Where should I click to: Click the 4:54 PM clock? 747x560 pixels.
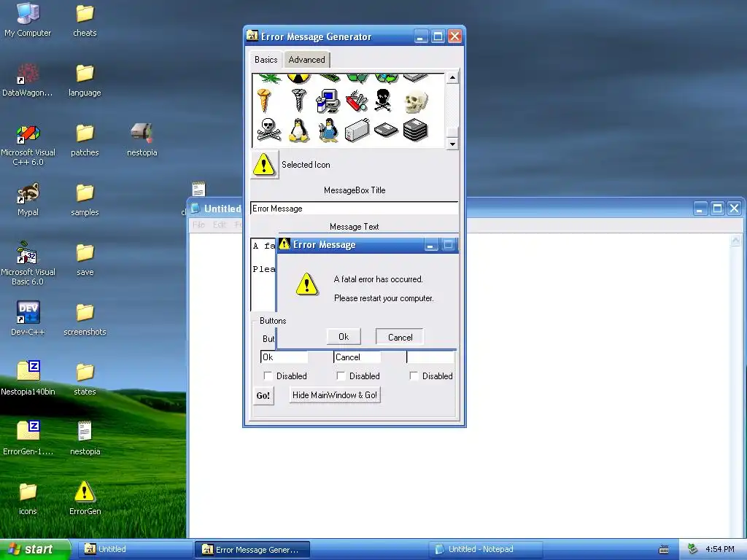point(720,549)
